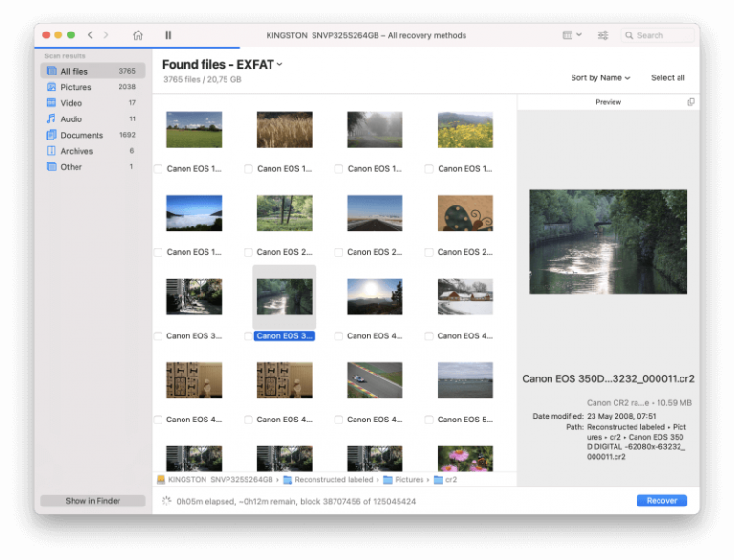Select the Pictures category icon in sidebar
734x560 pixels.
coord(51,87)
